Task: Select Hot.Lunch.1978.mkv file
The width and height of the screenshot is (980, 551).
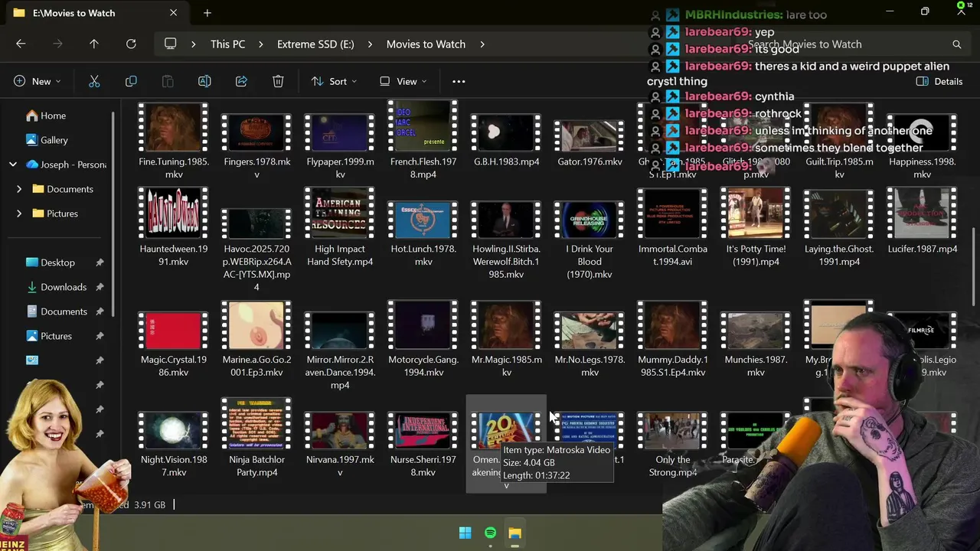Action: 423,234
